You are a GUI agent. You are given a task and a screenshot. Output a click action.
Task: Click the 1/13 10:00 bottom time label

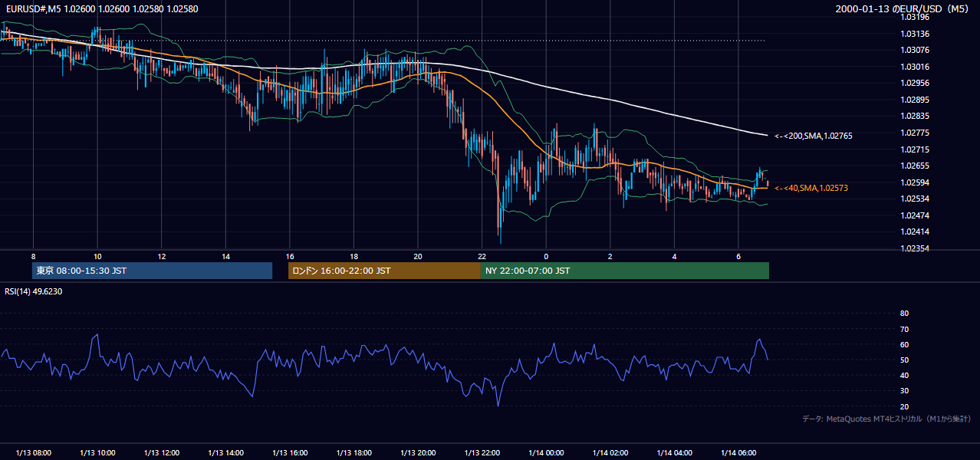tap(97, 453)
